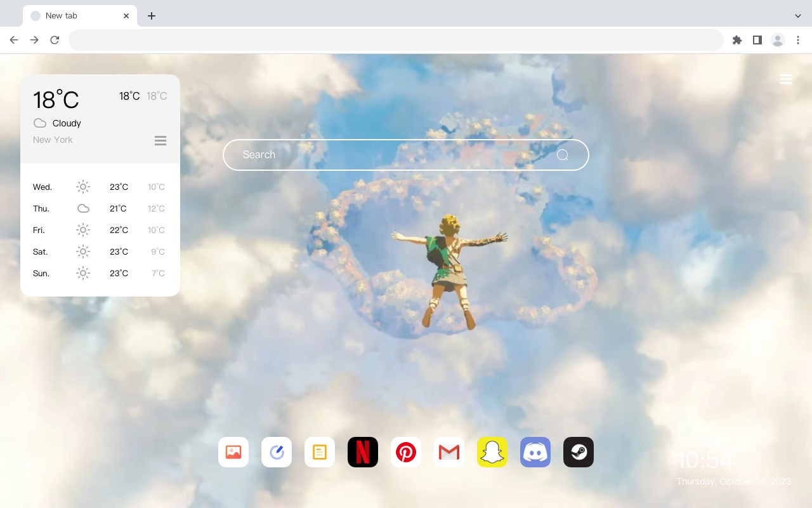Click the Thursday cloud forecast icon

pos(83,208)
